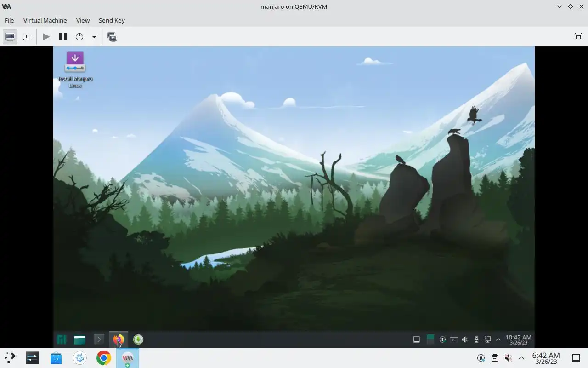This screenshot has height=368, width=588.
Task: Select the virt-manager taskbar entry
Action: tap(128, 358)
